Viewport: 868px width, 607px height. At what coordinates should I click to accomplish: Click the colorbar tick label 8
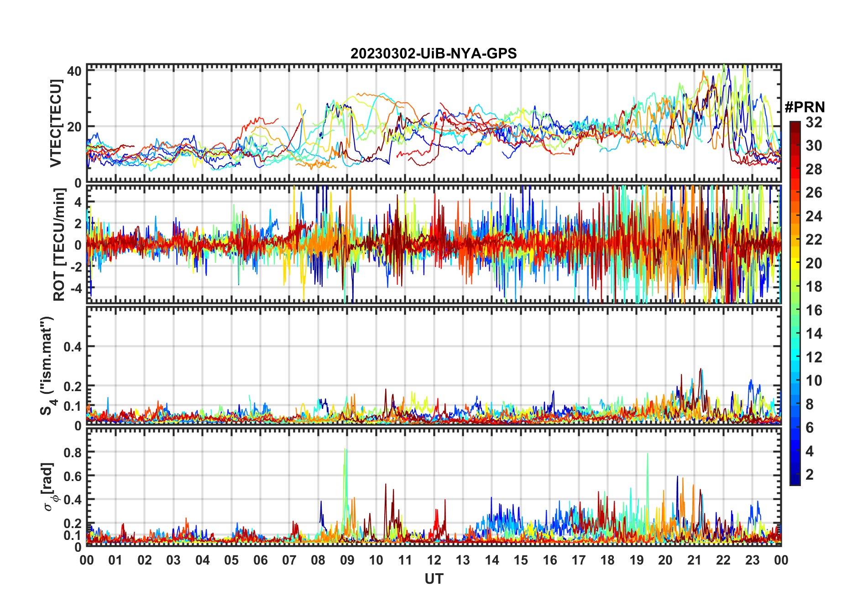coord(810,404)
